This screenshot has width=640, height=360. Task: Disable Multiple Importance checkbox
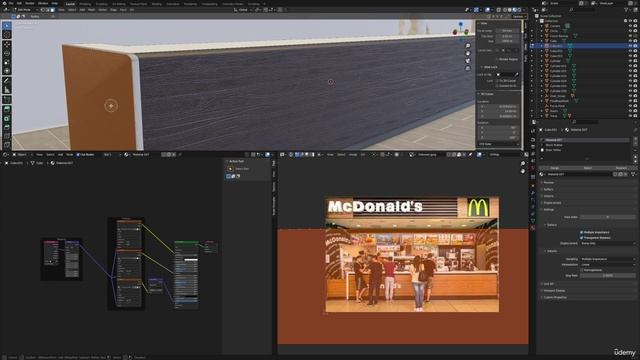pos(582,232)
